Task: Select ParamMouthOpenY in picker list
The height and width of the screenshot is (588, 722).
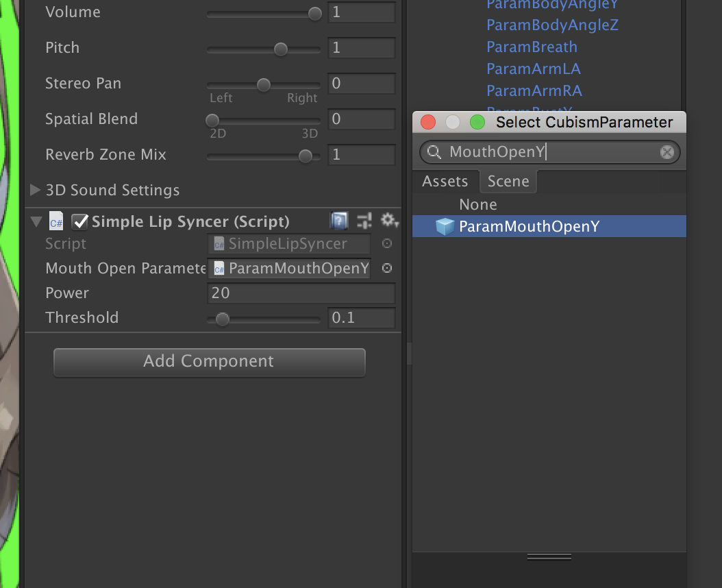Action: click(549, 226)
